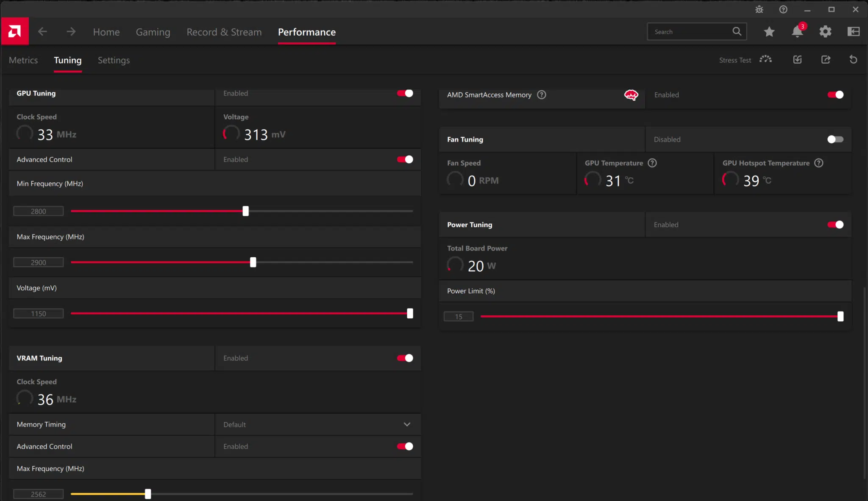Open settings gear icon
868x501 pixels.
pyautogui.click(x=825, y=31)
